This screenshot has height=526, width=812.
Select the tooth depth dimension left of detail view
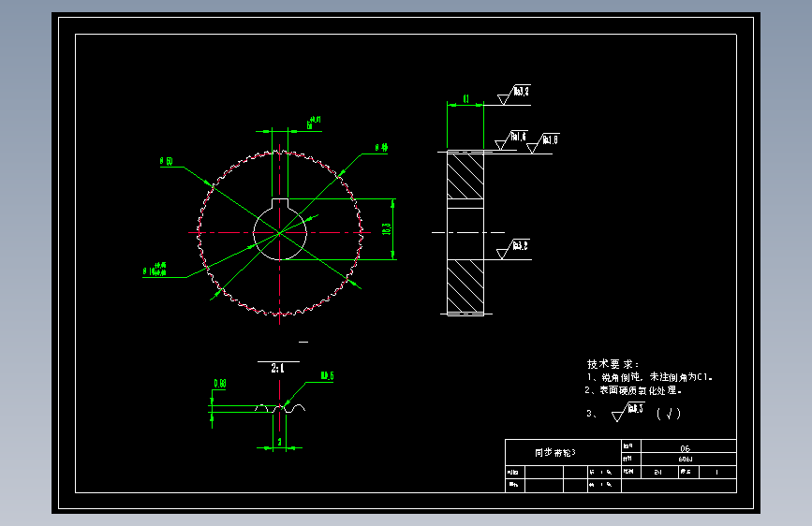pos(220,384)
